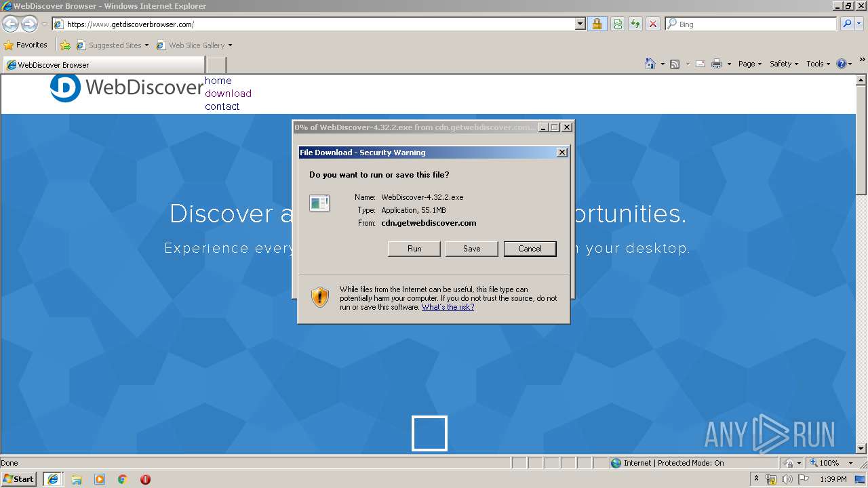
Task: Open the What's the risk? link
Action: tap(448, 307)
